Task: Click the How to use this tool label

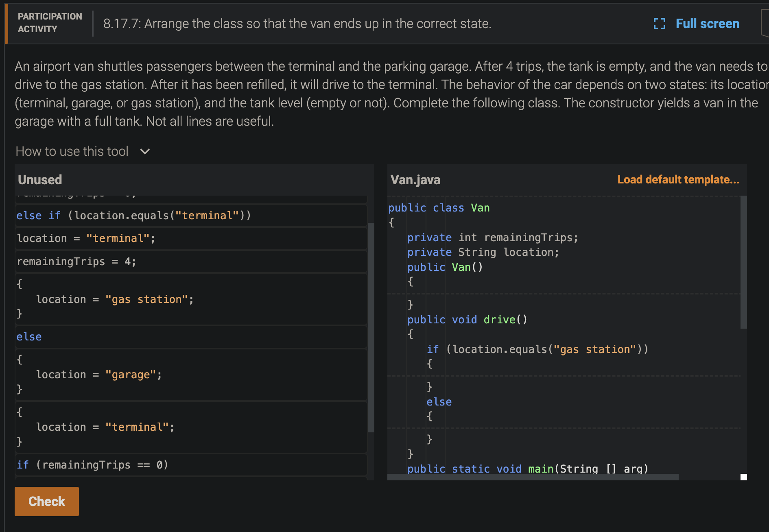Action: 72,151
